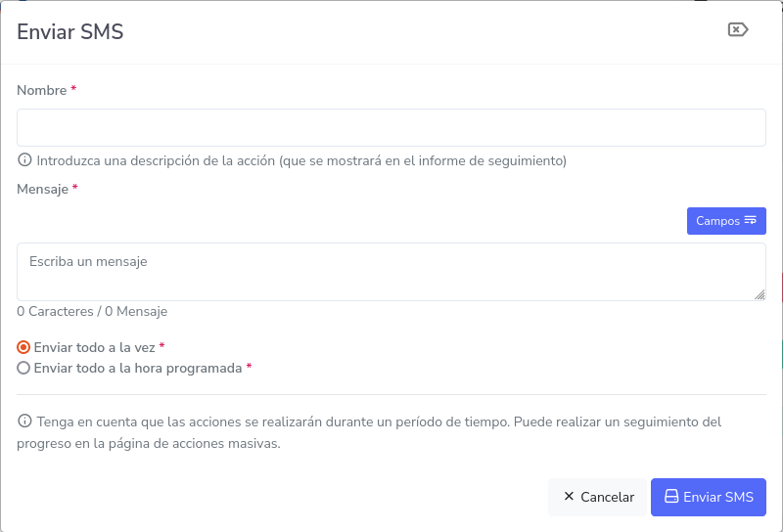
Task: Submit with the blue Enviar SMS button
Action: pos(708,497)
